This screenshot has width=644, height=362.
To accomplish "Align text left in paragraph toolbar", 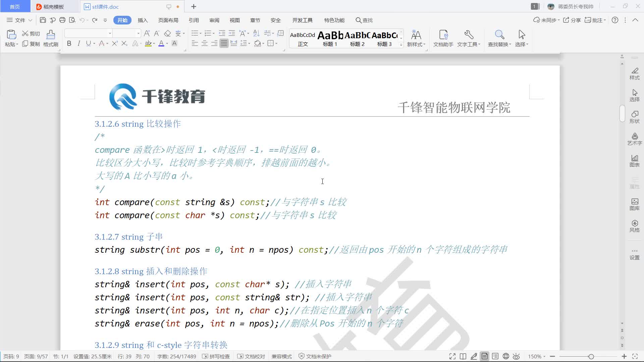I will pyautogui.click(x=195, y=43).
